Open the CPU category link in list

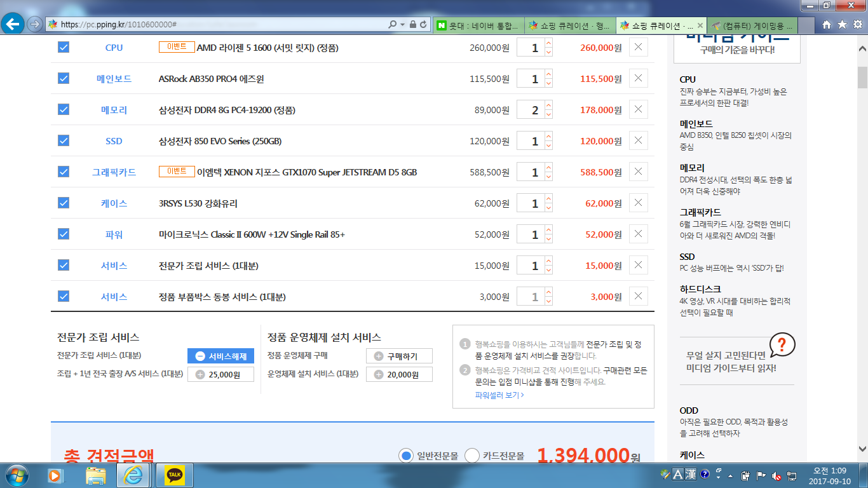[114, 48]
